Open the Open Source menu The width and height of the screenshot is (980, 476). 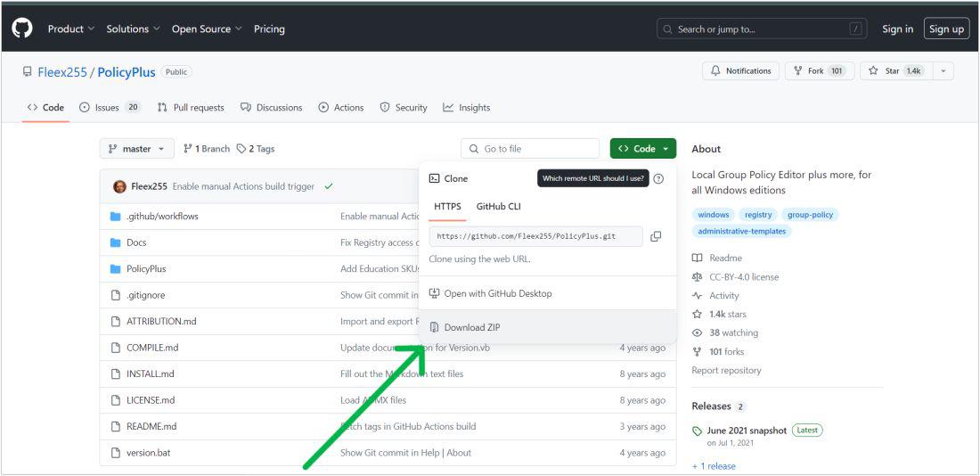click(x=207, y=29)
